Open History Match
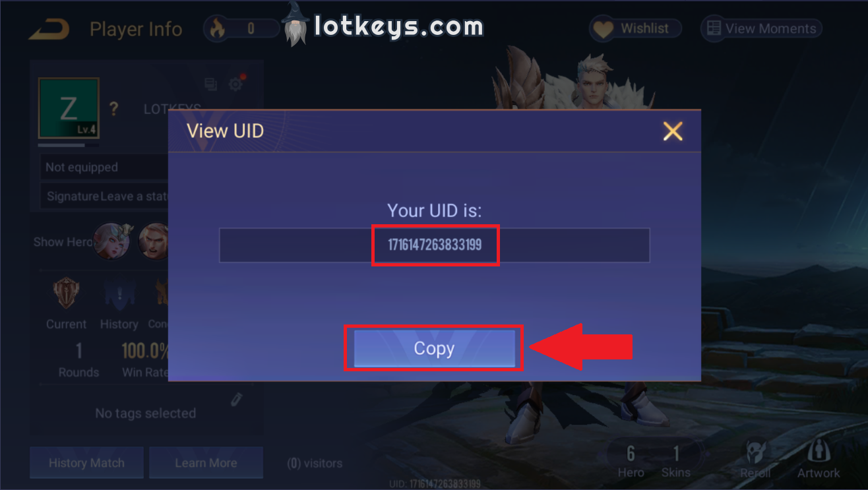Viewport: 868px width, 490px height. coord(86,462)
